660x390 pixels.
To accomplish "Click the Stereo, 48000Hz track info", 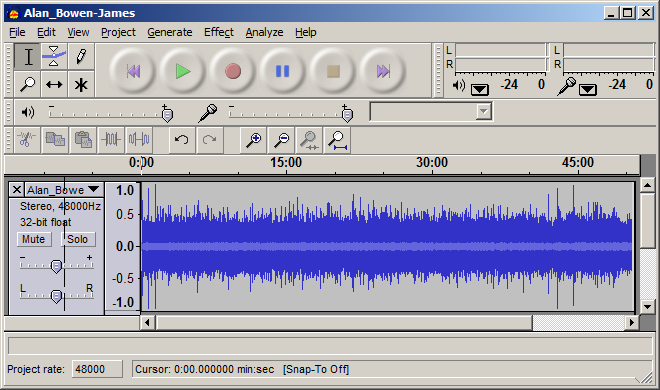I will point(60,206).
